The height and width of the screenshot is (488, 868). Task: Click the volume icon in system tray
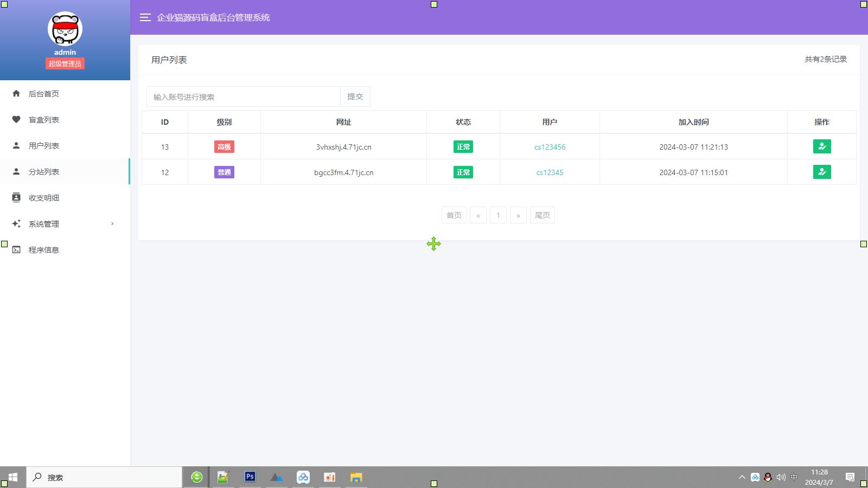(x=781, y=477)
